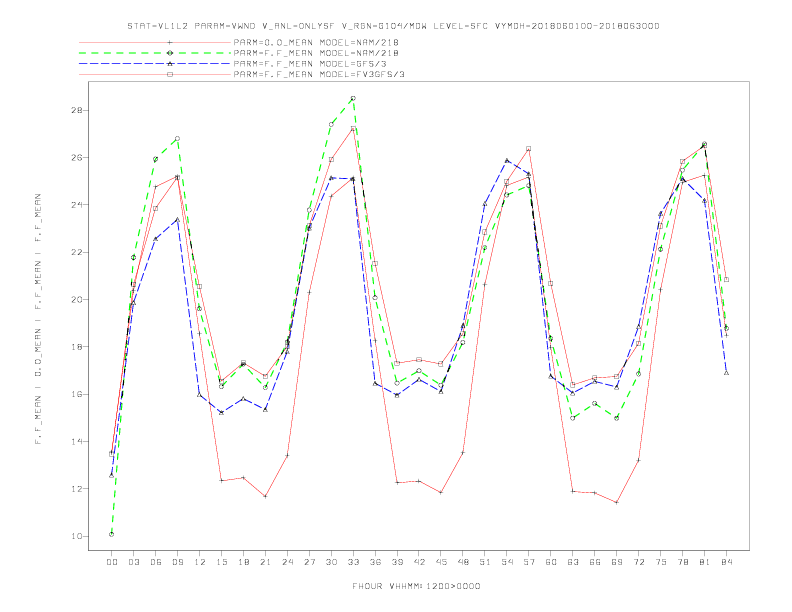
Task: Click the red plus point at hour 21
Action: point(265,496)
